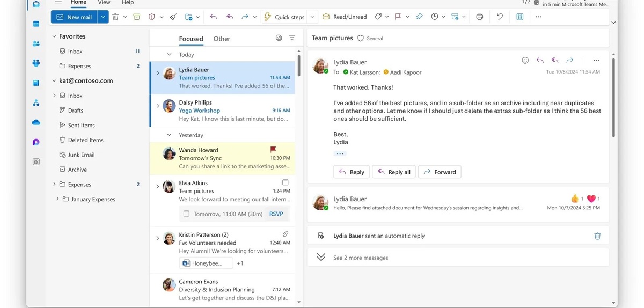Click the select-all checkmark icon above message list

point(279,38)
